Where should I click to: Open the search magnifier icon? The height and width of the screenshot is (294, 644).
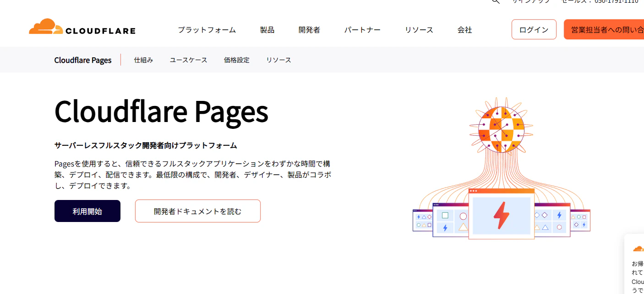coord(496,1)
